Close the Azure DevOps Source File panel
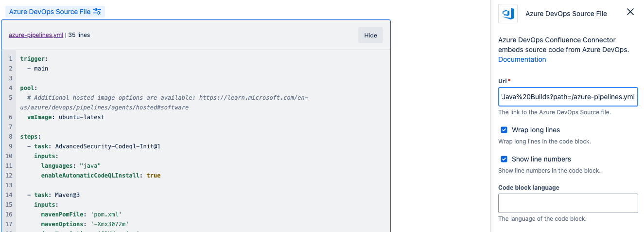Viewport: 644px width, 232px height. (630, 12)
